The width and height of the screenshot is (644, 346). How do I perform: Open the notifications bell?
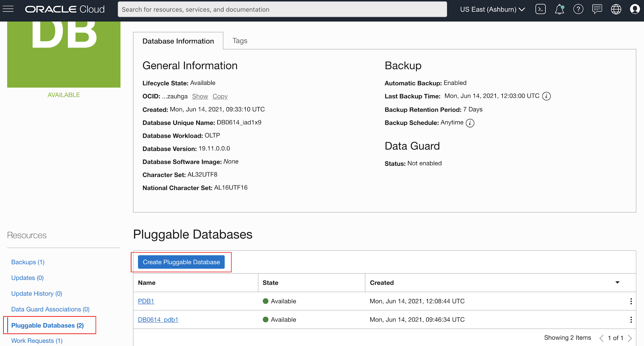559,9
